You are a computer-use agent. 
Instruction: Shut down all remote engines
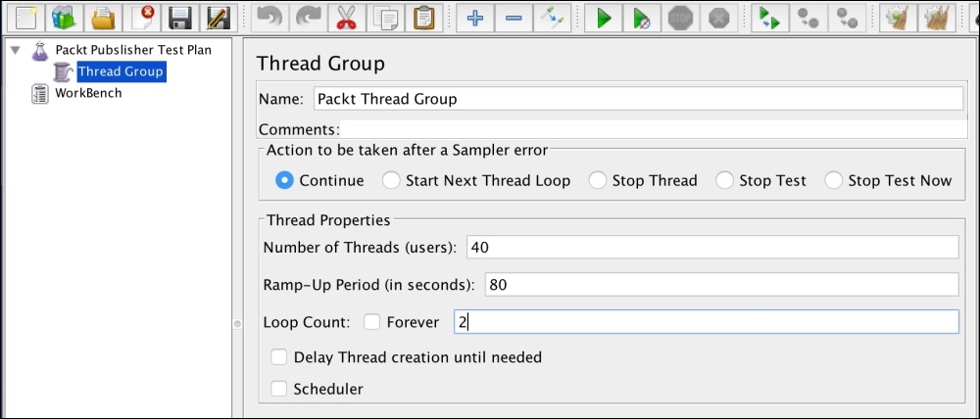pyautogui.click(x=847, y=18)
